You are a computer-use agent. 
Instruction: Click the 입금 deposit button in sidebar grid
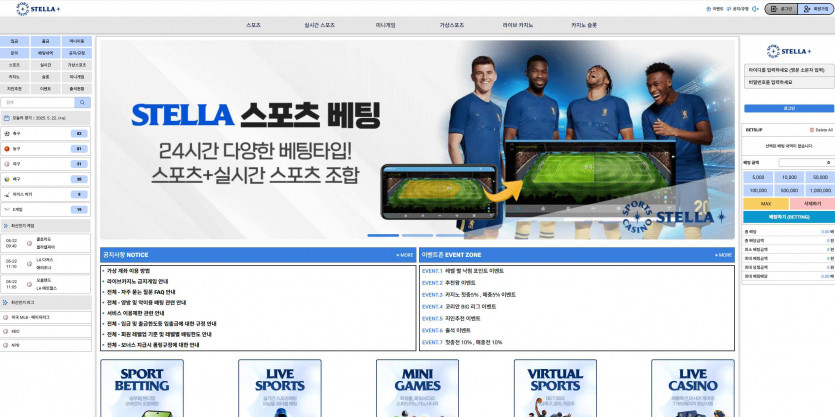pos(15,41)
